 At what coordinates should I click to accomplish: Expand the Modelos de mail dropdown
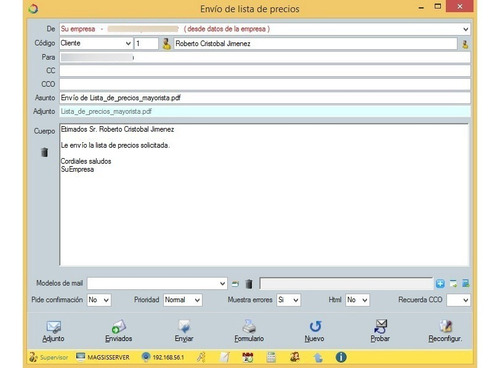point(222,284)
